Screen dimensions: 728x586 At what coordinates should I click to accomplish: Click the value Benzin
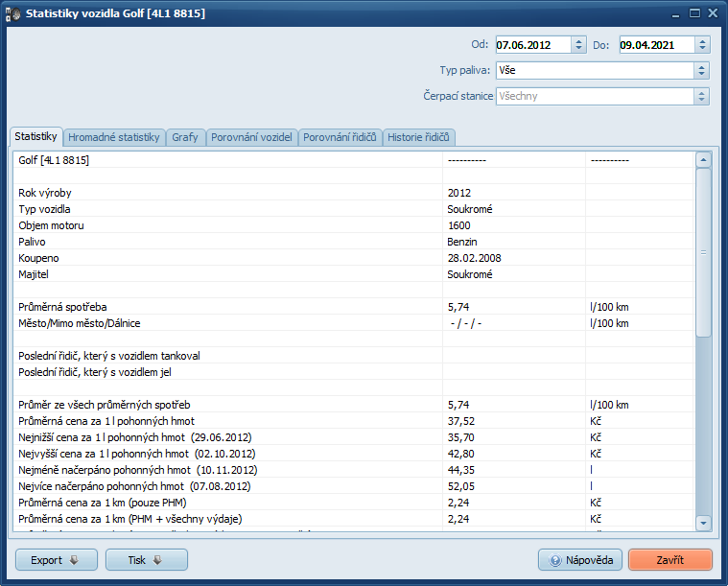(x=462, y=242)
